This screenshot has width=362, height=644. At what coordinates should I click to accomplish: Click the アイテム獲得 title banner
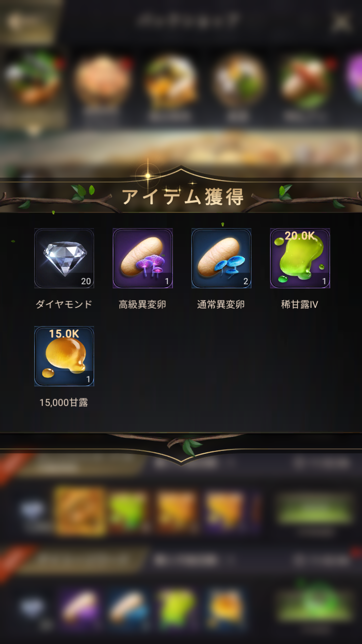[x=183, y=197]
